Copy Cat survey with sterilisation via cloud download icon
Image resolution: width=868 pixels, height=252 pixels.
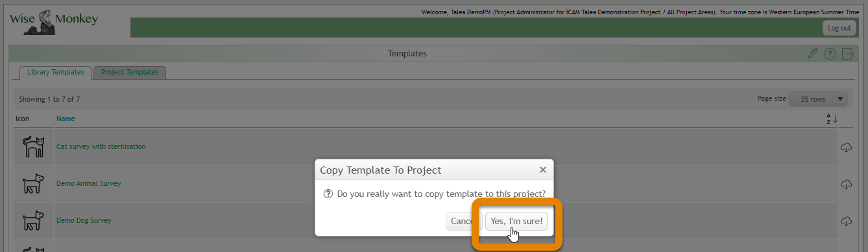tap(846, 147)
